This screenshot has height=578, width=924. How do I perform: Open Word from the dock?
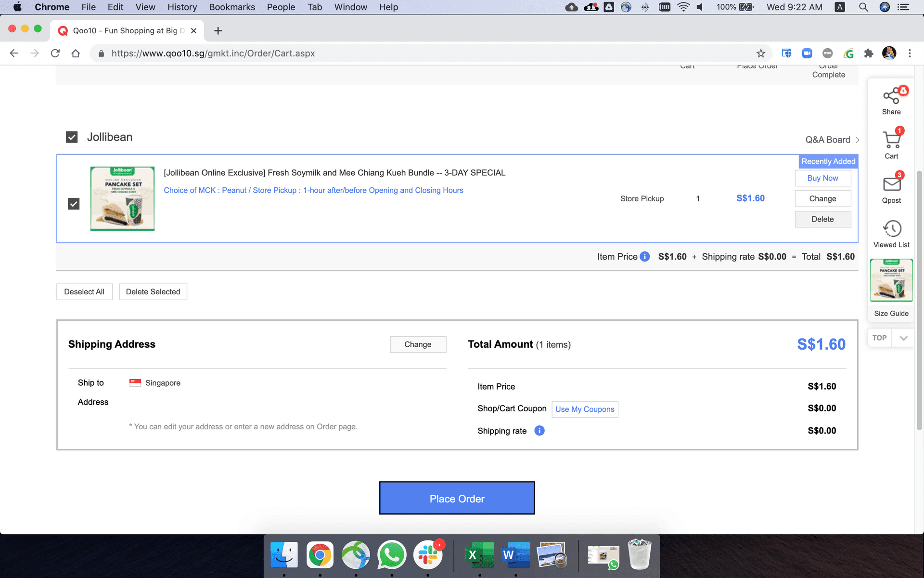(x=515, y=555)
